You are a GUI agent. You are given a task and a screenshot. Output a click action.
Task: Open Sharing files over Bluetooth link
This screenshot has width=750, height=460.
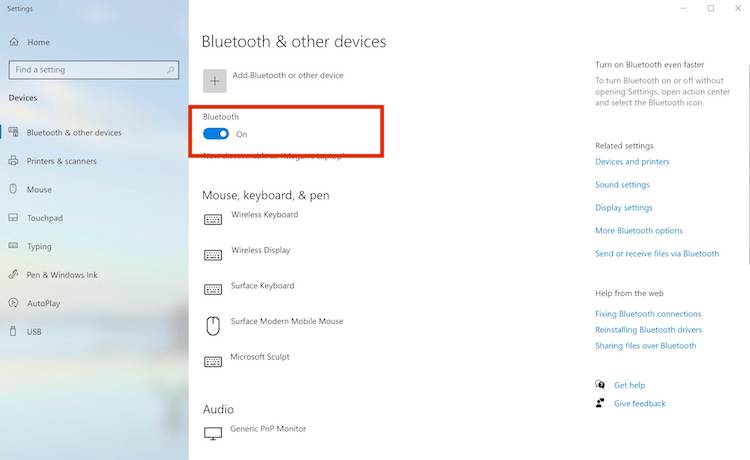pos(646,345)
